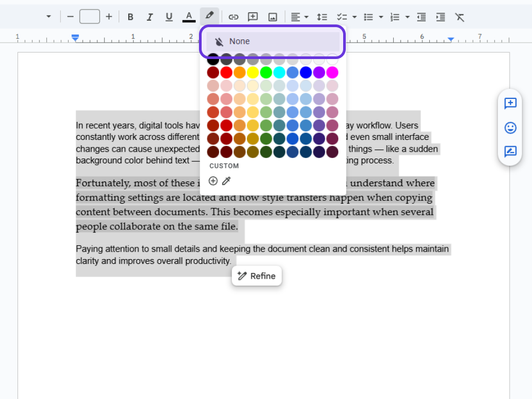Select the Underline formatting icon
The width and height of the screenshot is (532, 399).
(x=169, y=16)
